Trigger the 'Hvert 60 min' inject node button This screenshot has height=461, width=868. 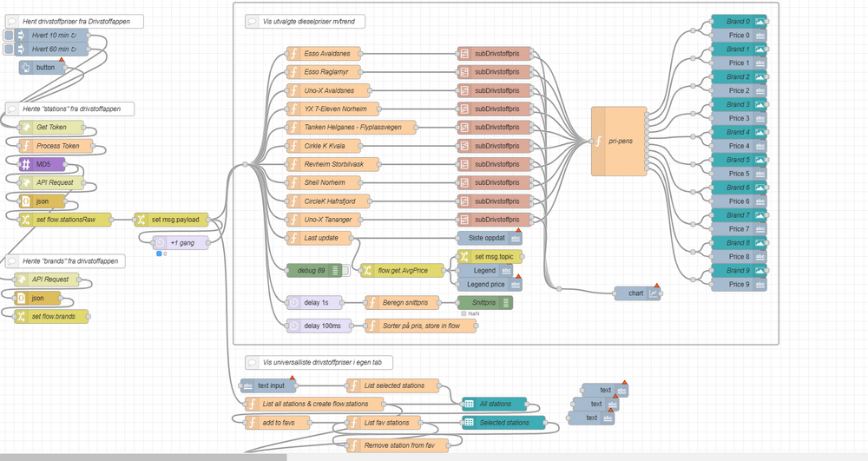[x=9, y=49]
